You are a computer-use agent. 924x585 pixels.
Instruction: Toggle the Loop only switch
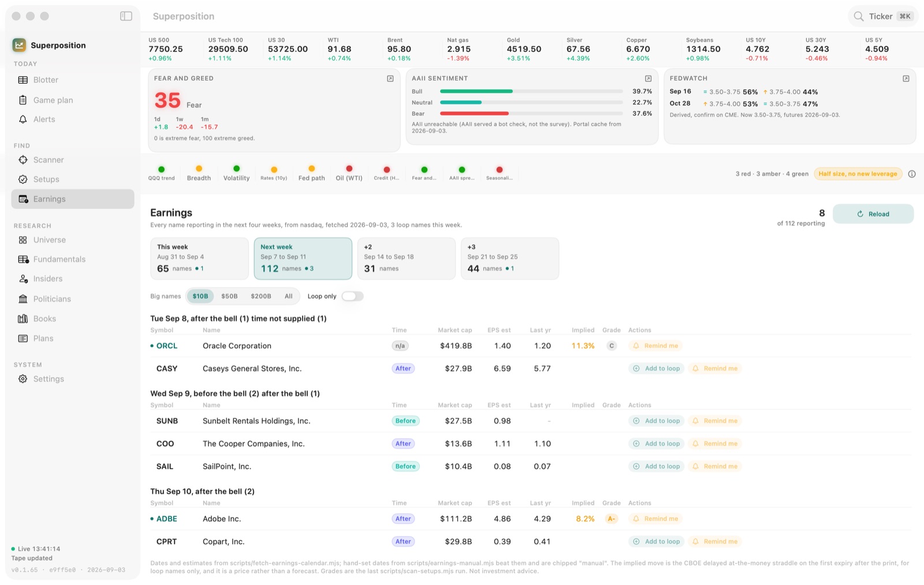click(x=352, y=296)
